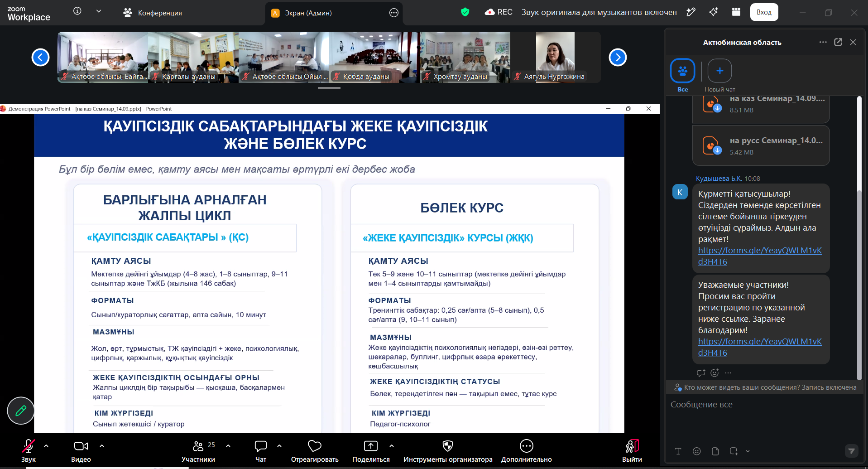This screenshot has height=469, width=868.
Task: Click the green security shield icon
Action: click(x=465, y=12)
